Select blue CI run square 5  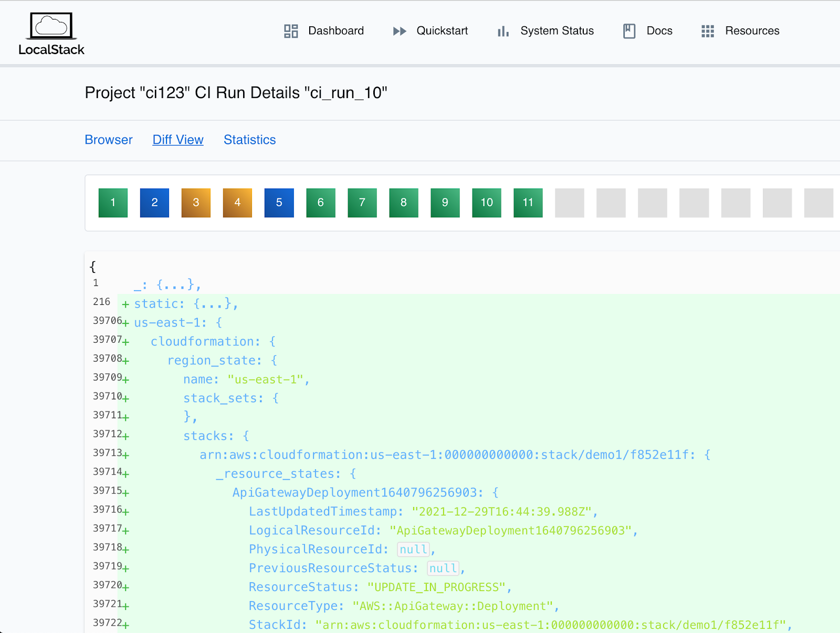279,203
